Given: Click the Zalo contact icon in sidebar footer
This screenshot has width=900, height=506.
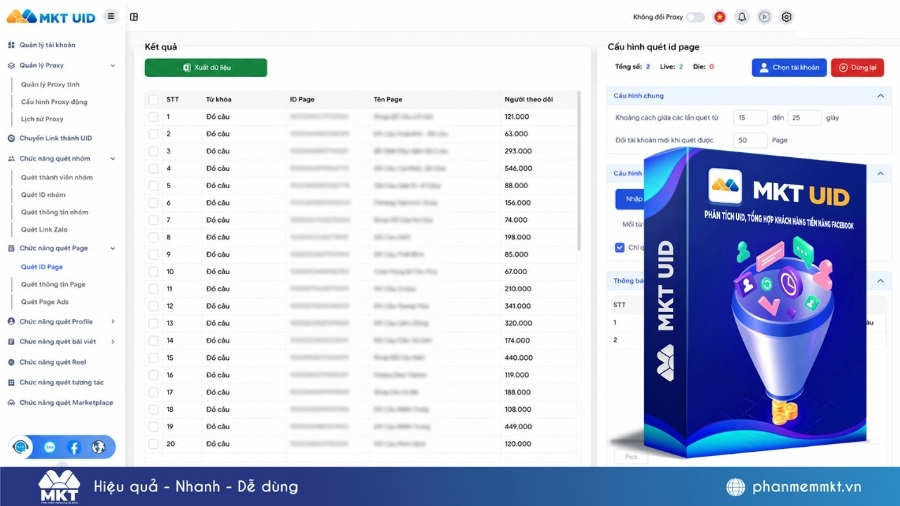Looking at the screenshot, I should pyautogui.click(x=49, y=447).
